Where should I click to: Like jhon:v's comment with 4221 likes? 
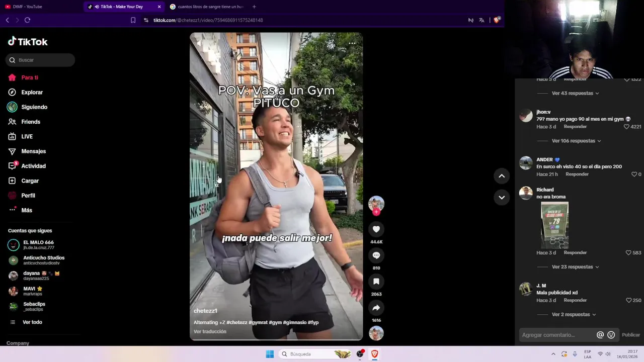click(626, 127)
